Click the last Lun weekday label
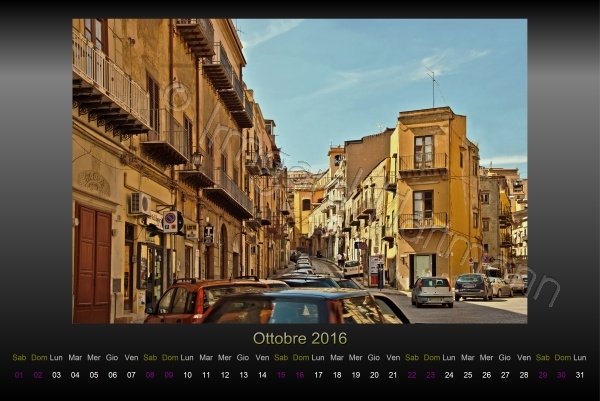This screenshot has width=600, height=401. click(x=580, y=357)
